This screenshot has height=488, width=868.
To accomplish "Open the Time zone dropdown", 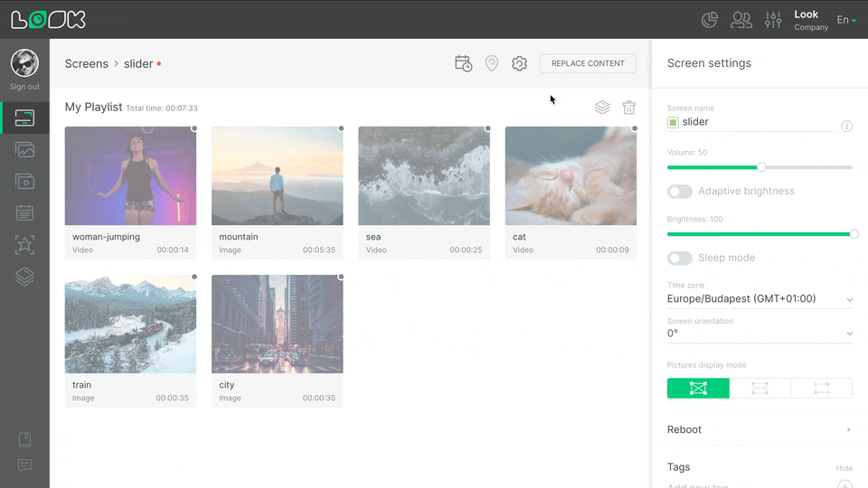I will click(759, 299).
